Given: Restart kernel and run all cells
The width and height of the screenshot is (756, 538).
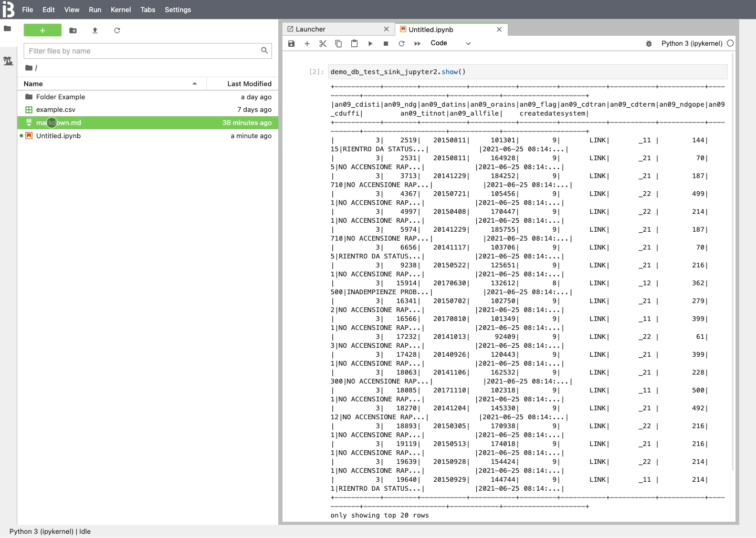Looking at the screenshot, I should [416, 44].
